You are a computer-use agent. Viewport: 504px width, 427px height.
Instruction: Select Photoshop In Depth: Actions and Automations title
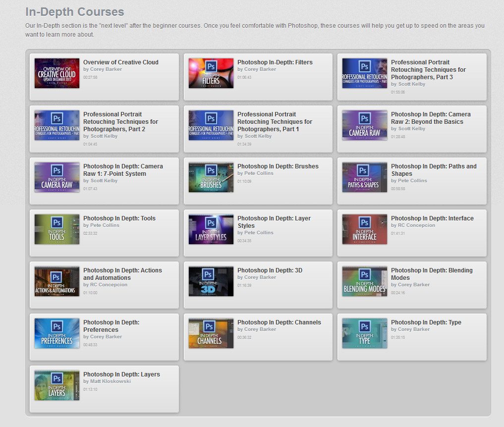click(122, 274)
